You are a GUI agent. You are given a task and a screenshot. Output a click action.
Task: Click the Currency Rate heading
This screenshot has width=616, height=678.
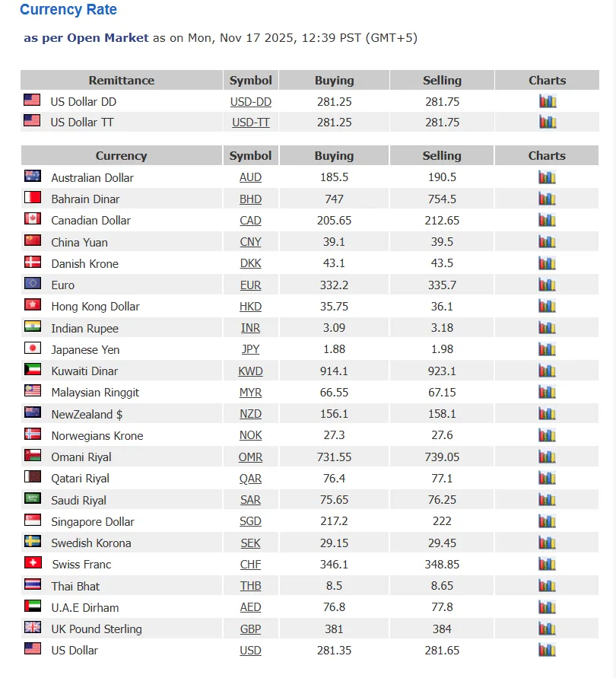[x=68, y=10]
